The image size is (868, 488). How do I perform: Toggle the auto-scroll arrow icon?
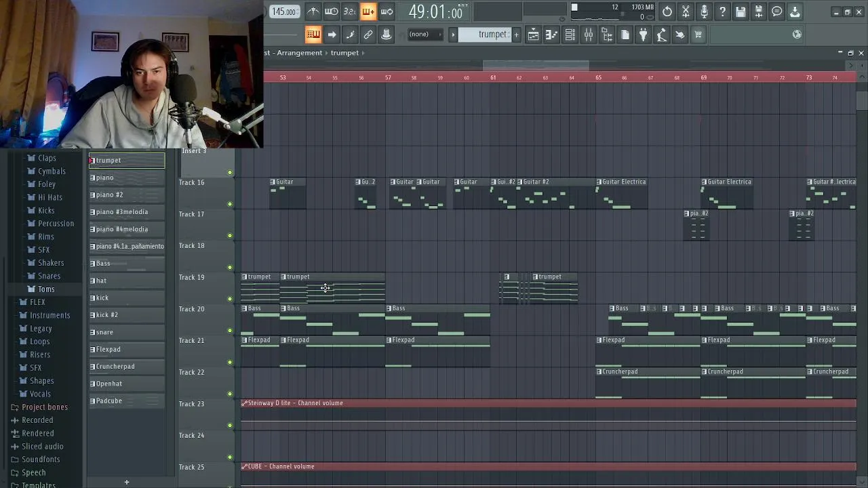click(332, 35)
